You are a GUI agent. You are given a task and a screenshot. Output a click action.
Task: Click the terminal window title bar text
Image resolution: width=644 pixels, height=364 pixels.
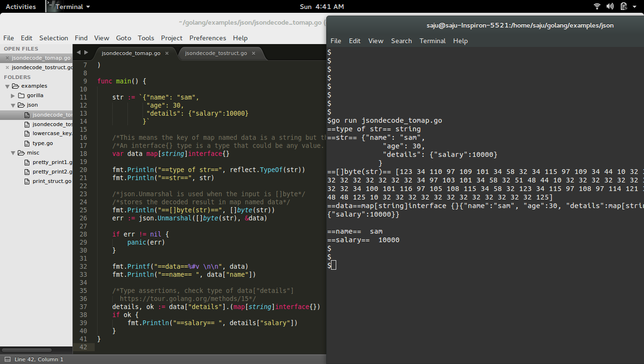pos(520,25)
